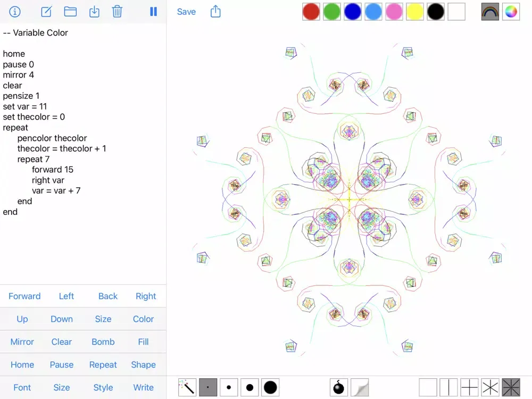Select the magic wand tool
The height and width of the screenshot is (399, 532).
coord(187,387)
